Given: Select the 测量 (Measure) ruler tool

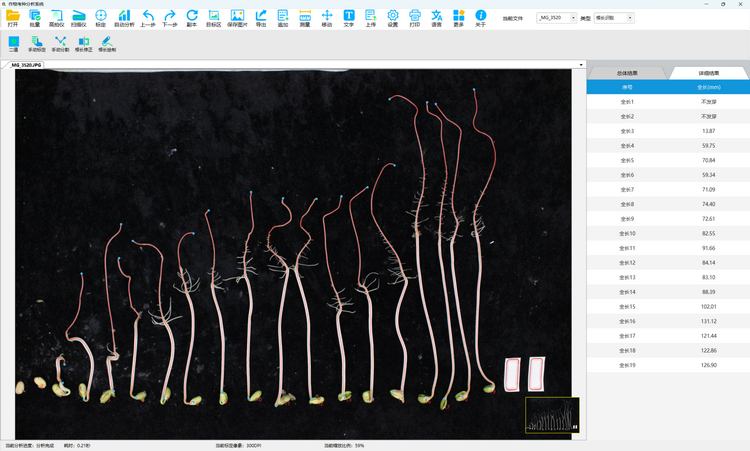Looking at the screenshot, I should [304, 17].
